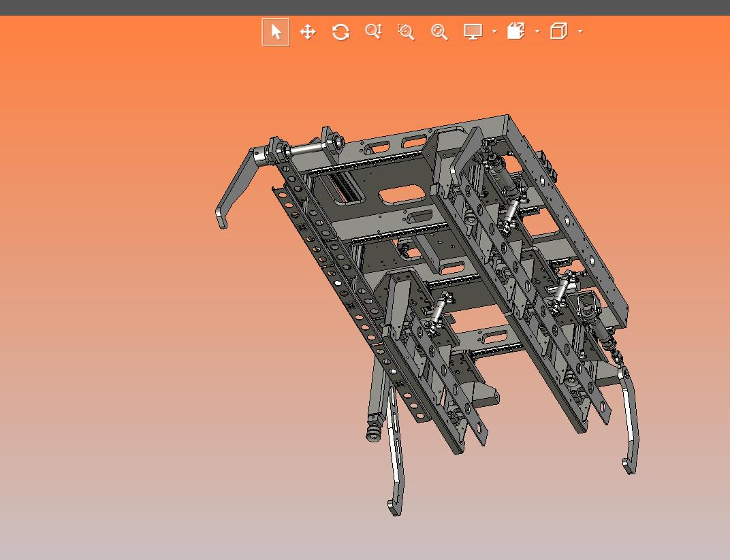The width and height of the screenshot is (730, 560).
Task: Activate the Select arrow tool
Action: (x=276, y=32)
